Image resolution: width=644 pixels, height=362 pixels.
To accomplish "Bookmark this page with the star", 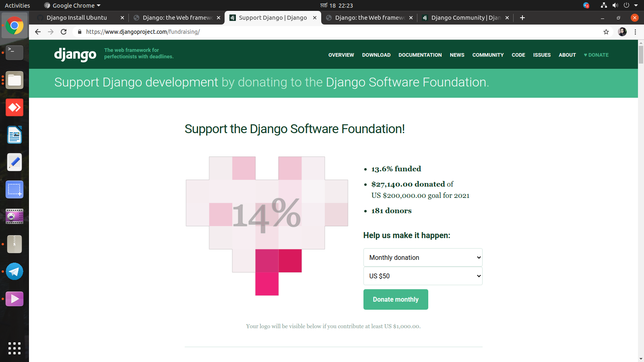I will coord(606,32).
